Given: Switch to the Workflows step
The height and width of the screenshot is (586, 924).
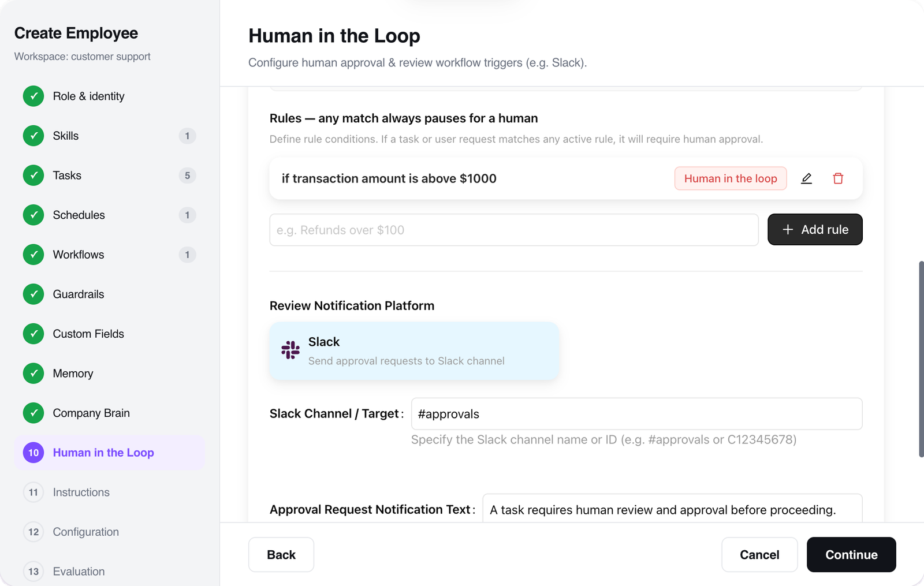Looking at the screenshot, I should tap(110, 255).
